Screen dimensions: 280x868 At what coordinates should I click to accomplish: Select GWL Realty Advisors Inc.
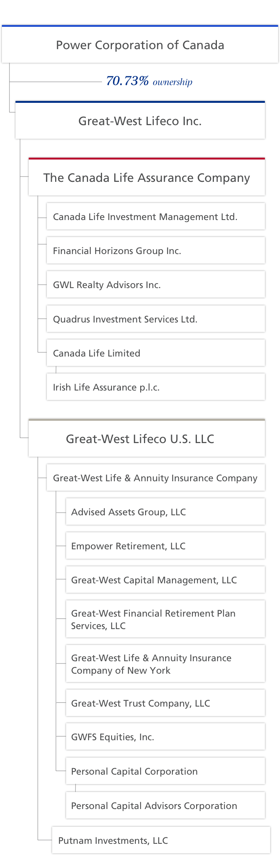point(156,284)
